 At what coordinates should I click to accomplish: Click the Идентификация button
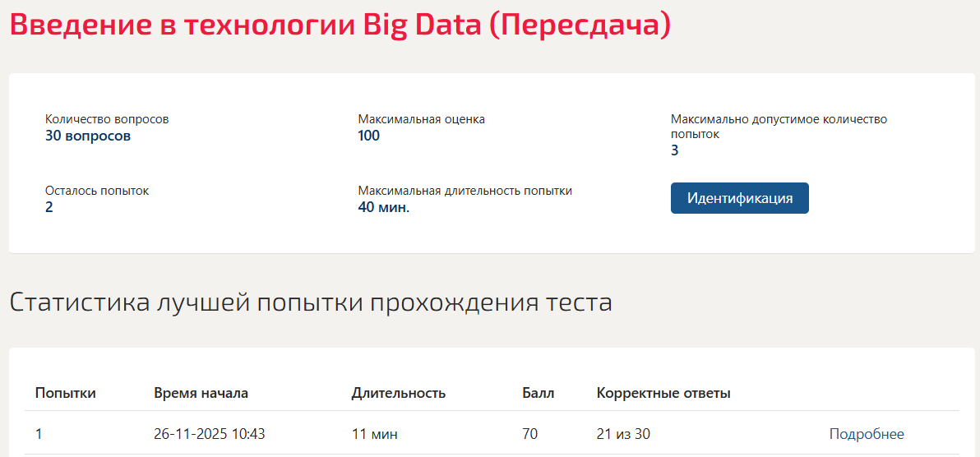pyautogui.click(x=739, y=198)
